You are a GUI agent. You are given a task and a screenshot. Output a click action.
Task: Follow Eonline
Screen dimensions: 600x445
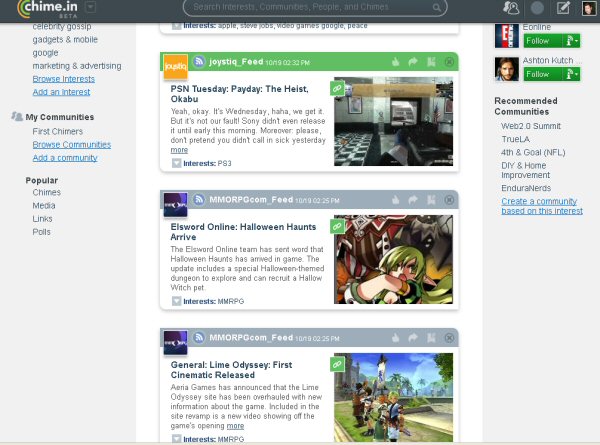click(x=543, y=41)
